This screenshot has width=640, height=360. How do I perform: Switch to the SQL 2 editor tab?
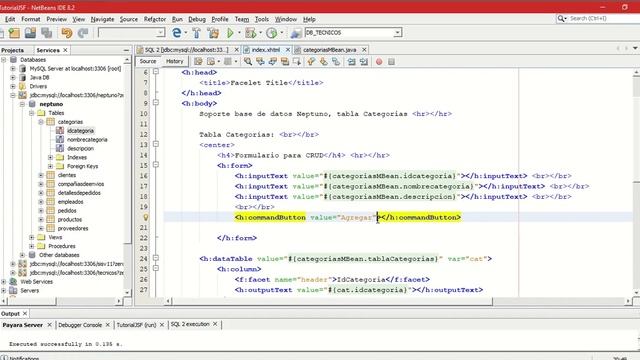tap(186, 50)
